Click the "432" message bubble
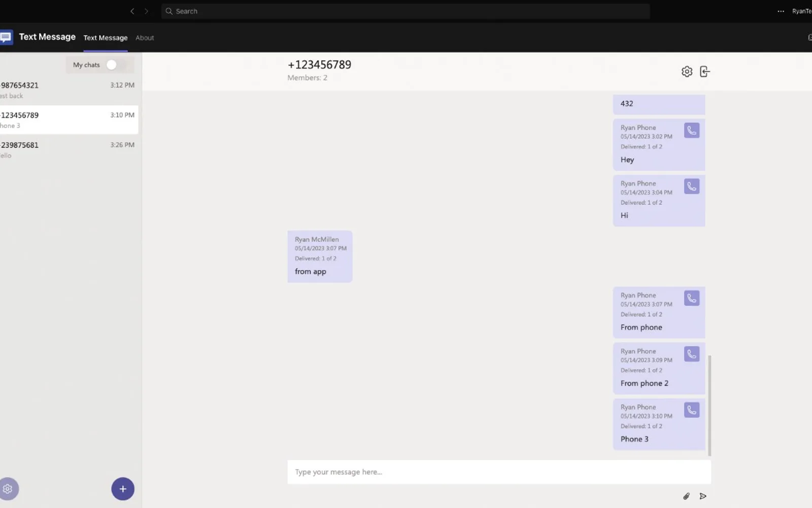This screenshot has width=812, height=508. [x=659, y=104]
